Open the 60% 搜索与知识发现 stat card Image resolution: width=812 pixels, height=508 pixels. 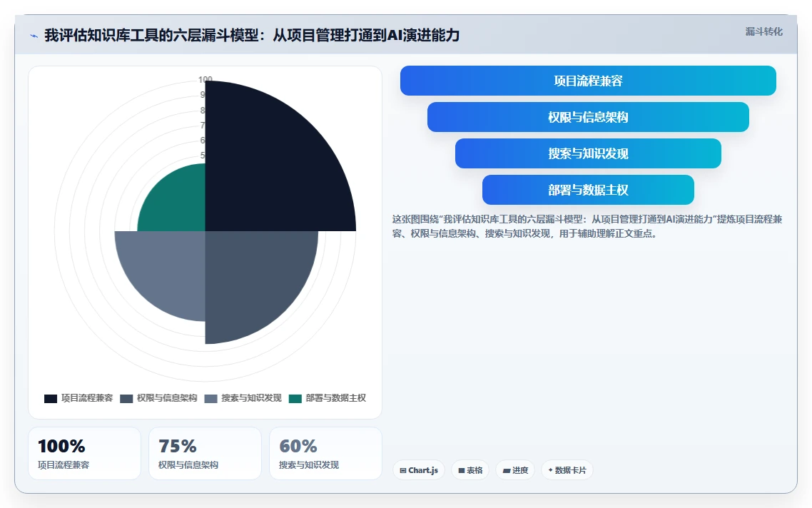pos(326,454)
